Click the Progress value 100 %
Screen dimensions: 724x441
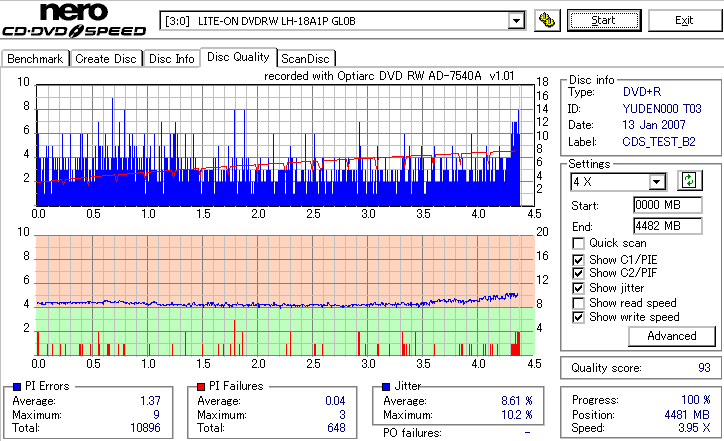[696, 400]
